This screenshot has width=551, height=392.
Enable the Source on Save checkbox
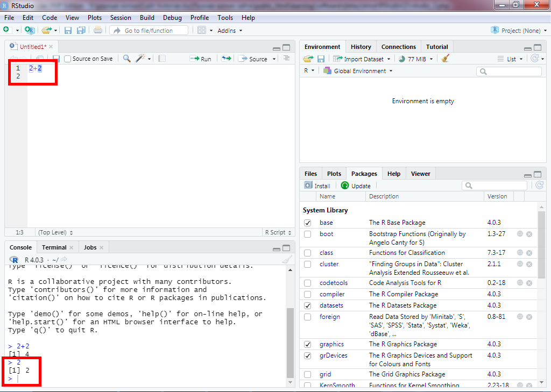point(68,59)
